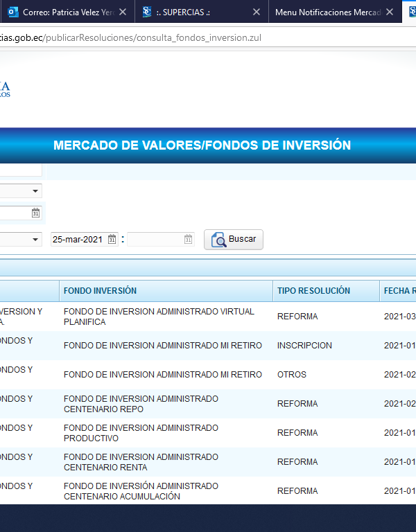Viewport: 416px width, 532px height.
Task: Open calendar picker of the empty end date field
Action: pos(188,240)
